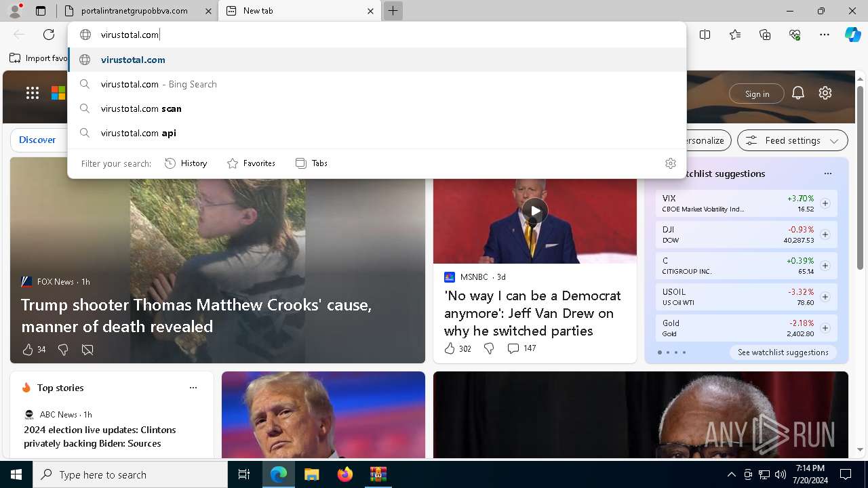The height and width of the screenshot is (488, 868).
Task: Open the Copilot sidebar icon
Action: [x=852, y=35]
